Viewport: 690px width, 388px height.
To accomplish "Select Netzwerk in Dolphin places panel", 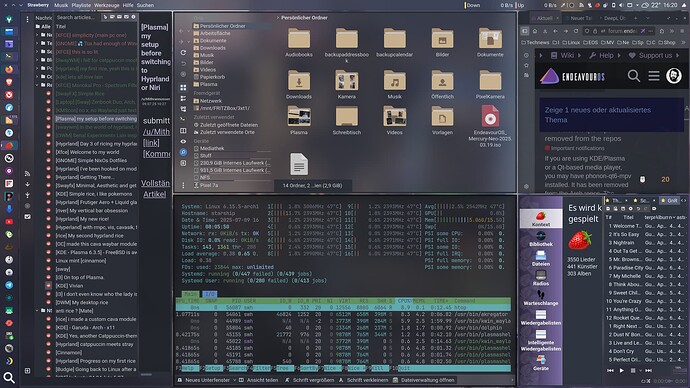I will pyautogui.click(x=211, y=101).
